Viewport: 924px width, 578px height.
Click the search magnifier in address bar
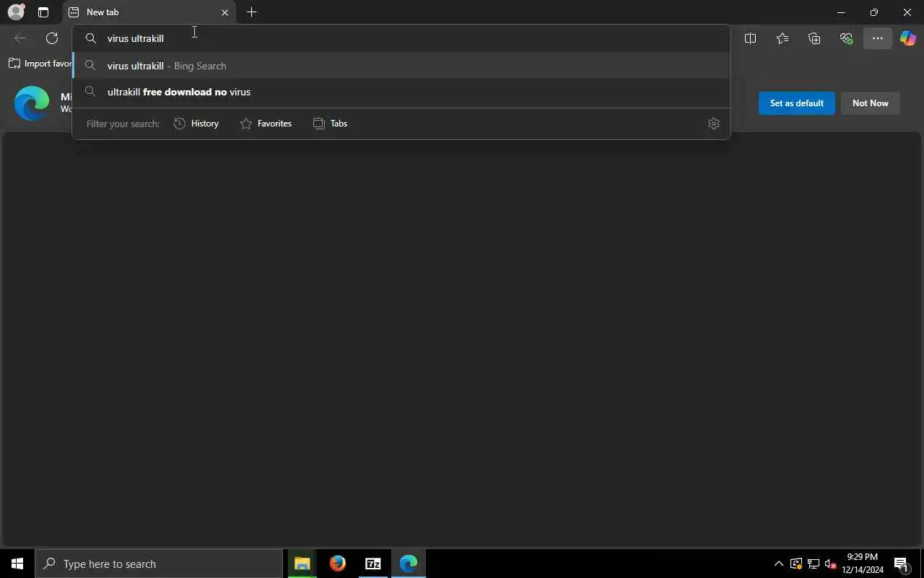(91, 38)
